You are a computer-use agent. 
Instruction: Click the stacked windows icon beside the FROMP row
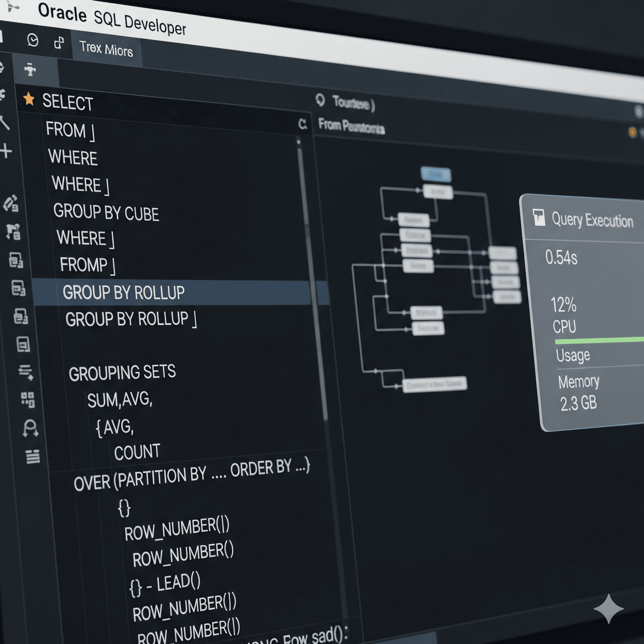click(x=16, y=260)
